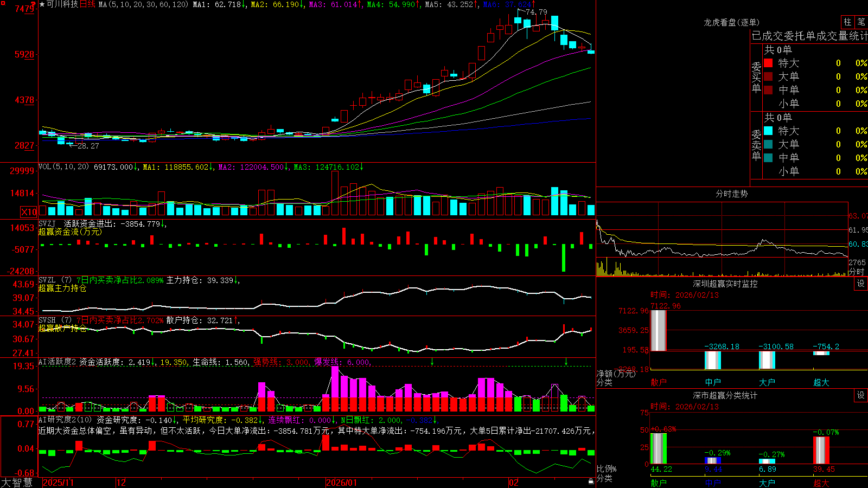Click the MA(5,10,20,30,60,120) indicator label
Image resolution: width=868 pixels, height=488 pixels.
[x=143, y=4]
